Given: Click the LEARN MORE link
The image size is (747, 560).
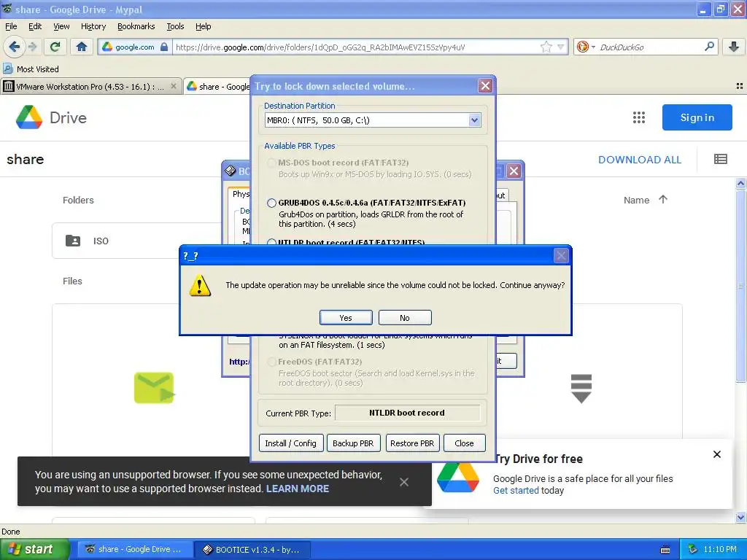Looking at the screenshot, I should (298, 489).
